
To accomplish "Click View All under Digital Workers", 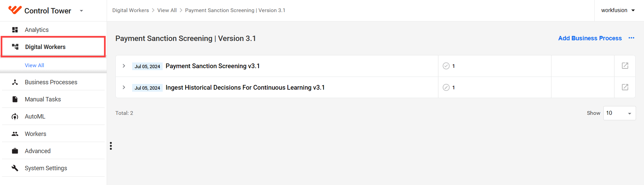I will coord(35,65).
